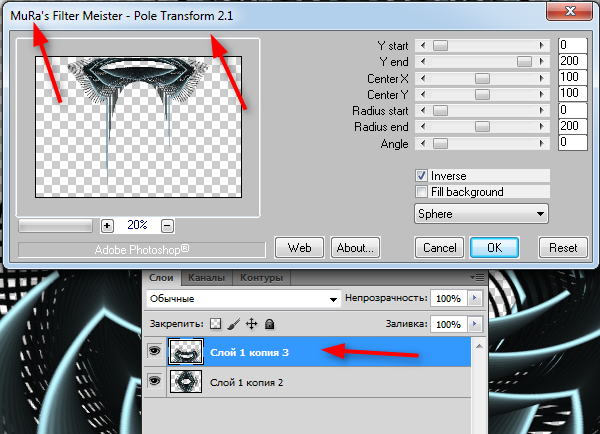600x434 pixels.
Task: Click right arrow of Y start slider
Action: [541, 46]
